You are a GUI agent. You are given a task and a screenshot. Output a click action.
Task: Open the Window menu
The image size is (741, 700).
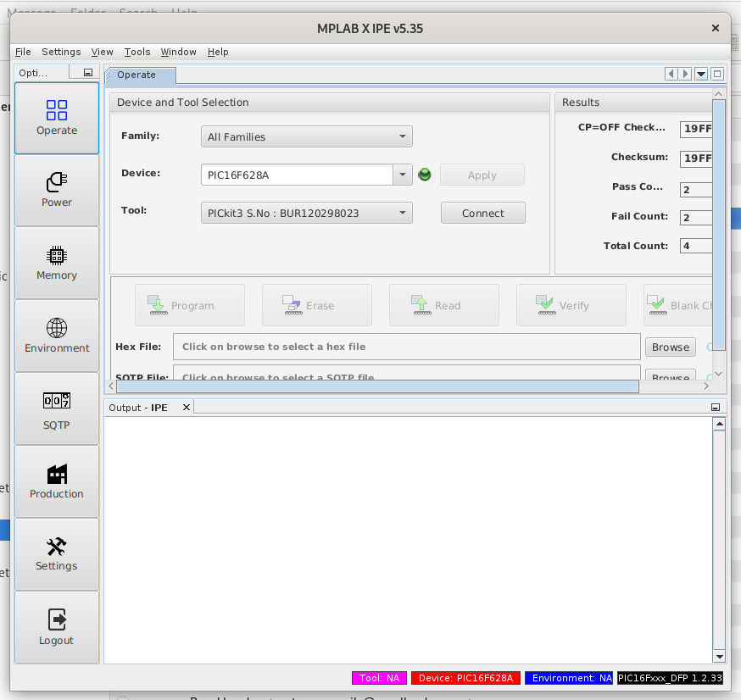pos(178,52)
